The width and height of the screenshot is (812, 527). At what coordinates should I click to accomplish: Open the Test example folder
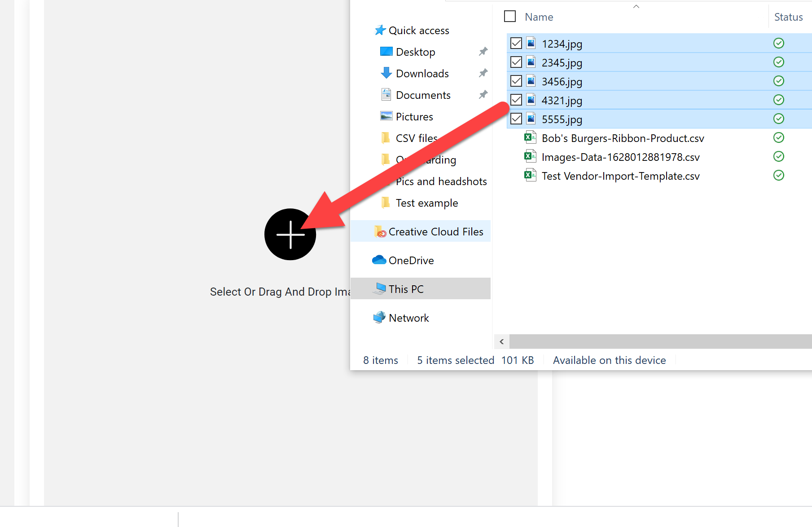pos(426,203)
